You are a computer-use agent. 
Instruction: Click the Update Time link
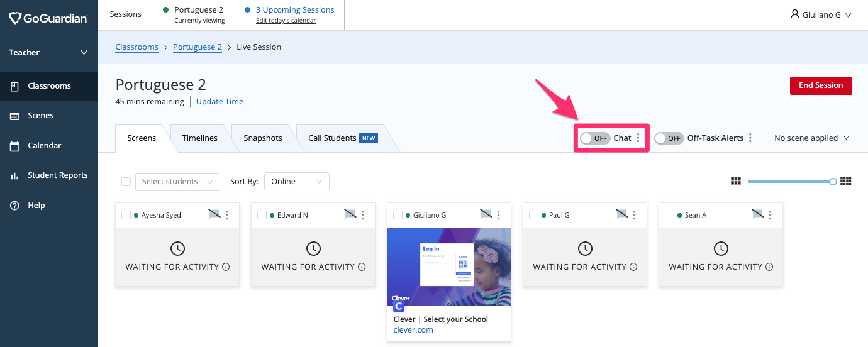(x=220, y=102)
